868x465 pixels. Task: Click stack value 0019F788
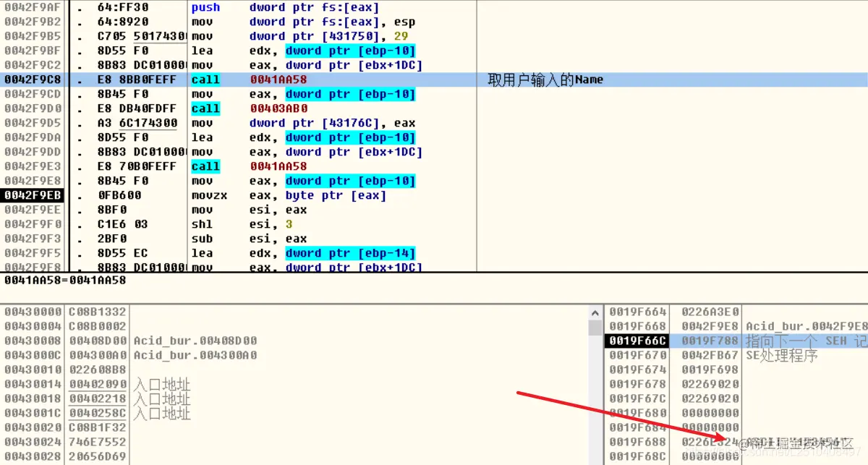[710, 341]
